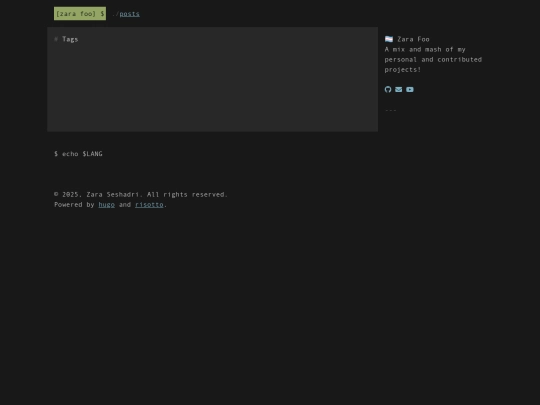Click the word "projects!" in the sidebar
Screen dimensions: 540x405
403,70
